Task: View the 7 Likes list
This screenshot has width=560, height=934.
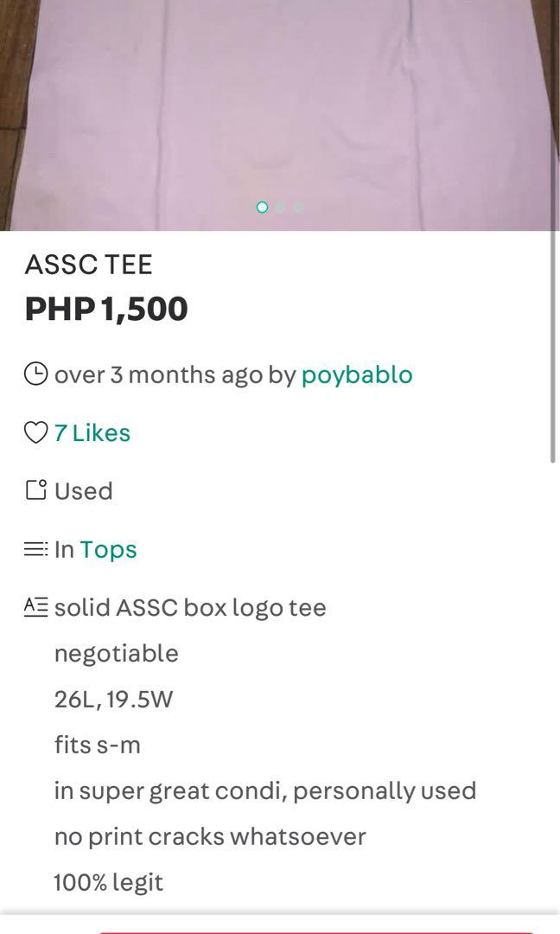Action: (92, 433)
